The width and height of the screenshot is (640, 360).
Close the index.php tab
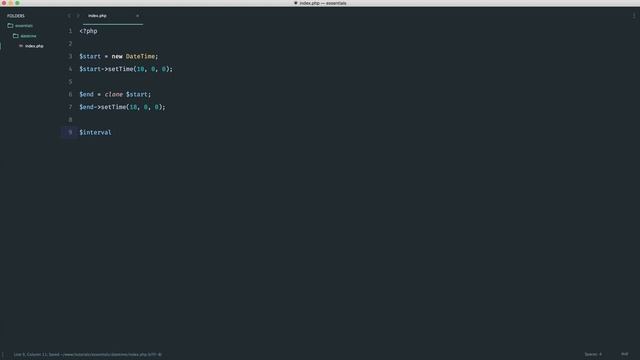[137, 16]
